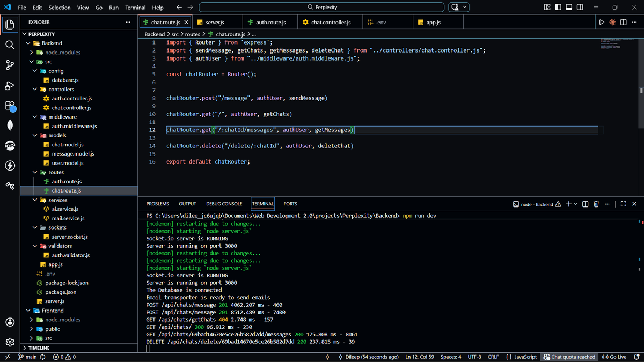Open the Selection menu
This screenshot has height=362, width=644.
(60, 8)
